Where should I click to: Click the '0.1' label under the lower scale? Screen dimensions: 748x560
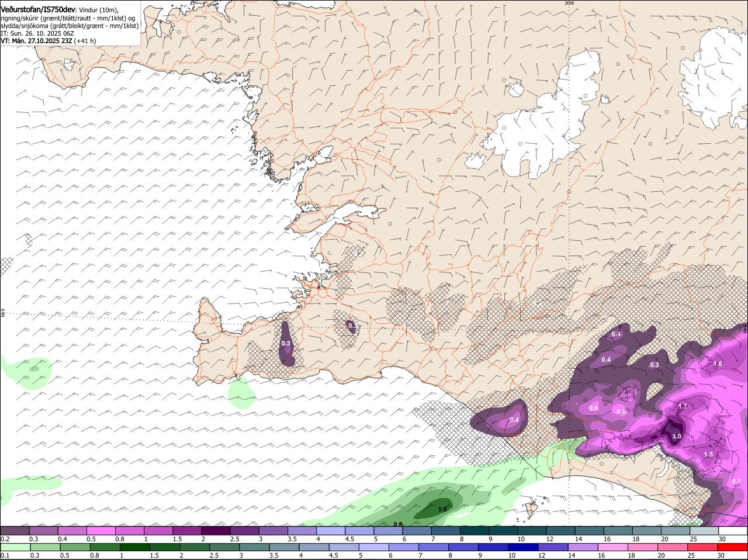pyautogui.click(x=5, y=555)
